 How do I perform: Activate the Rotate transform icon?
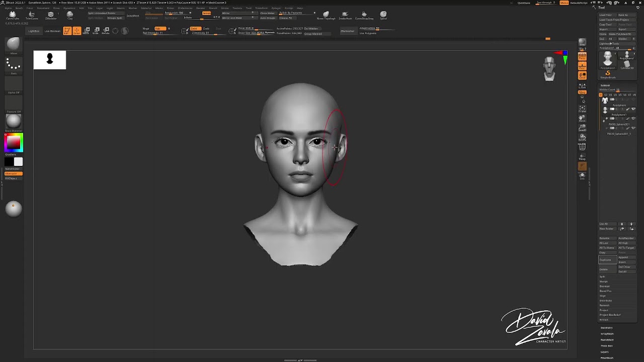click(x=106, y=31)
